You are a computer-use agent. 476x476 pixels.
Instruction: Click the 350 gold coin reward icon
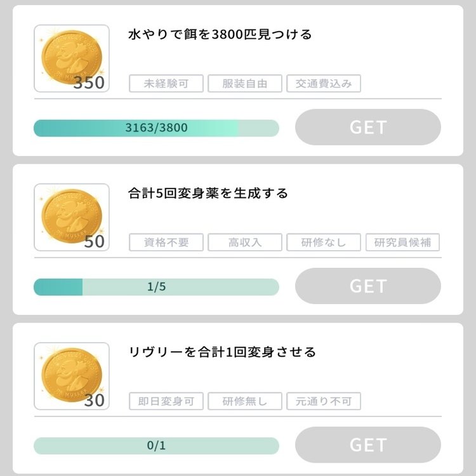click(x=71, y=58)
